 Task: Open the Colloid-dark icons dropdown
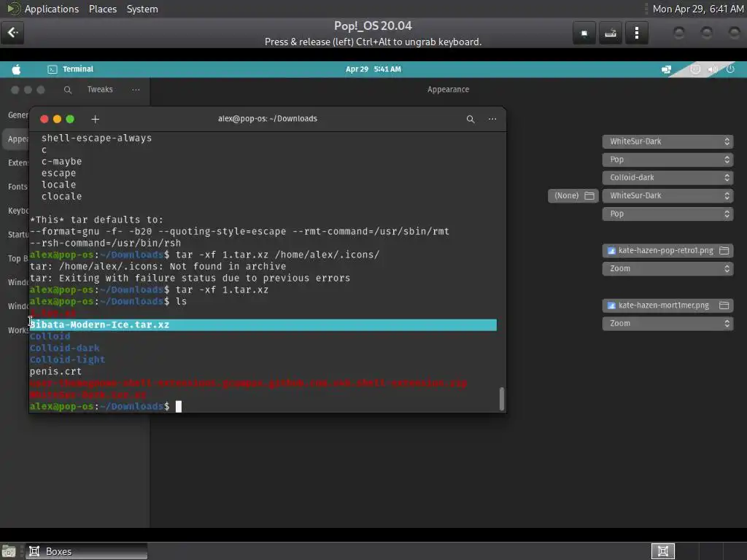[667, 178]
